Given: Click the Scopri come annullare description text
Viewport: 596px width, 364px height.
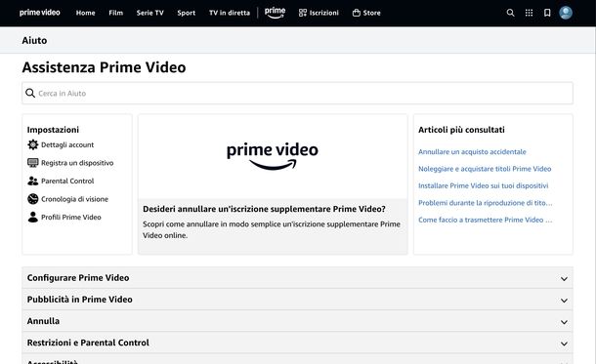Looking at the screenshot, I should (272, 229).
